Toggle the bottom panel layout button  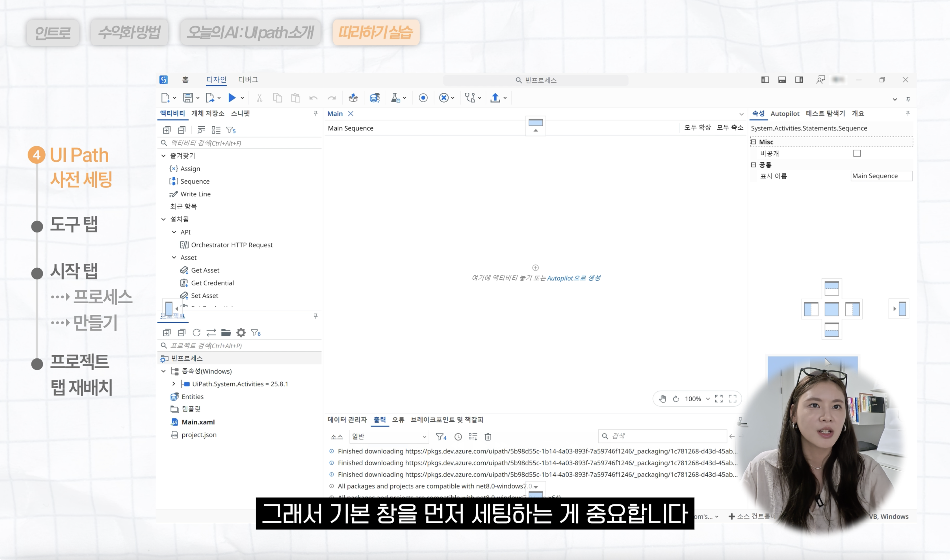pyautogui.click(x=782, y=80)
